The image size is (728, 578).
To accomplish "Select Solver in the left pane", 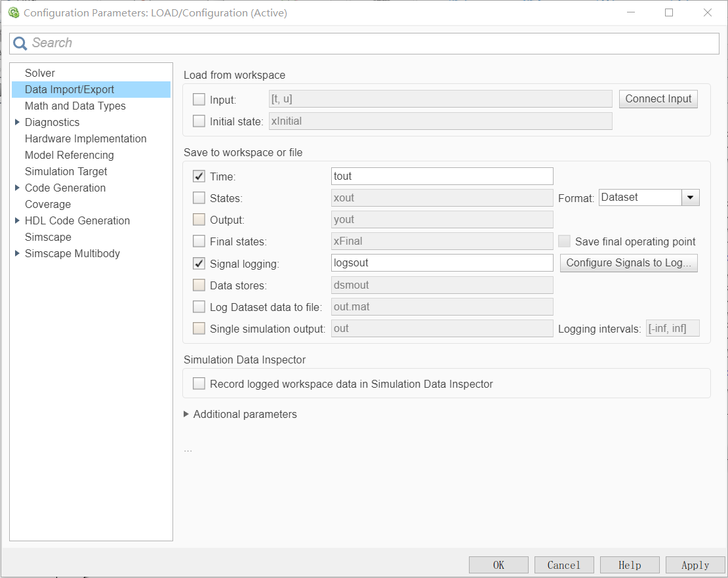I will point(40,73).
